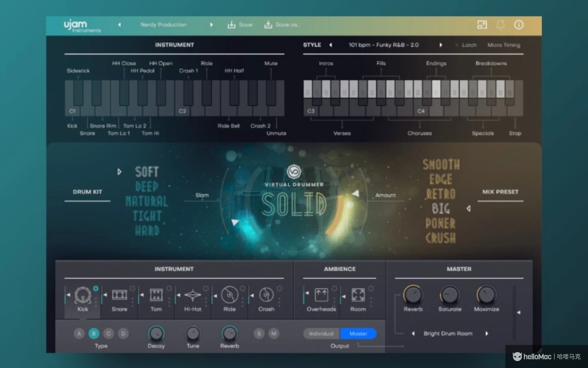Select previous style arrow
Screen dimensions: 588x368
tap(330, 45)
